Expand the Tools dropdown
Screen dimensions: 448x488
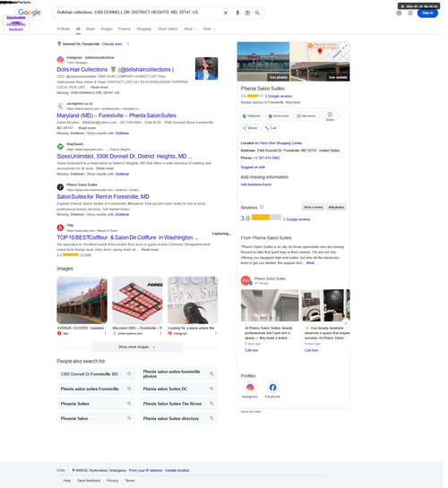click(x=209, y=29)
